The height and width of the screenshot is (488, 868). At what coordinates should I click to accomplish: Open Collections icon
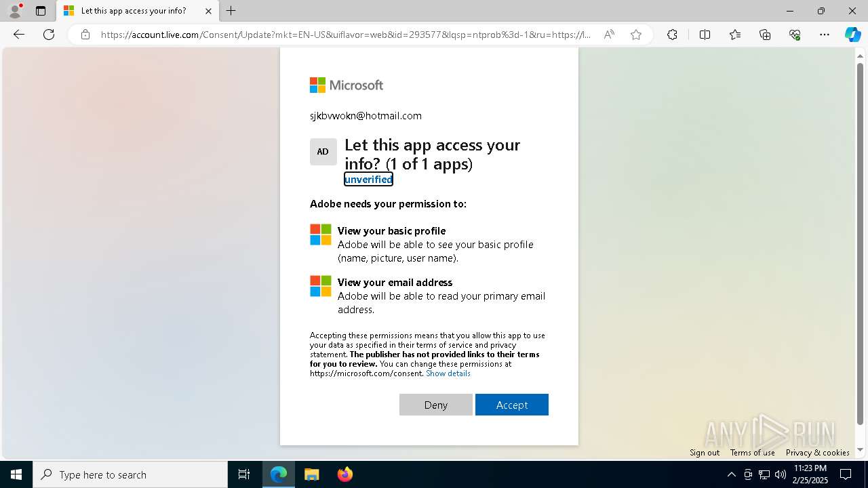765,35
